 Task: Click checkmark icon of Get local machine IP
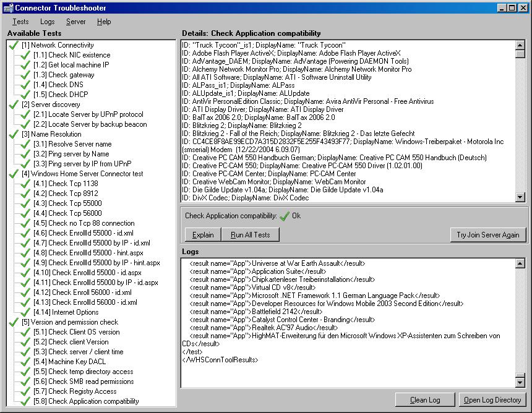(x=25, y=65)
